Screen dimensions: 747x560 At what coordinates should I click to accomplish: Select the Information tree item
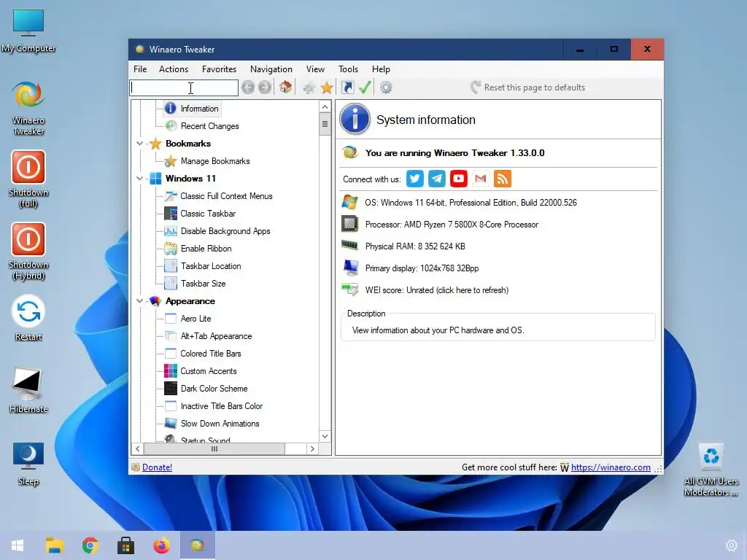coord(193,109)
